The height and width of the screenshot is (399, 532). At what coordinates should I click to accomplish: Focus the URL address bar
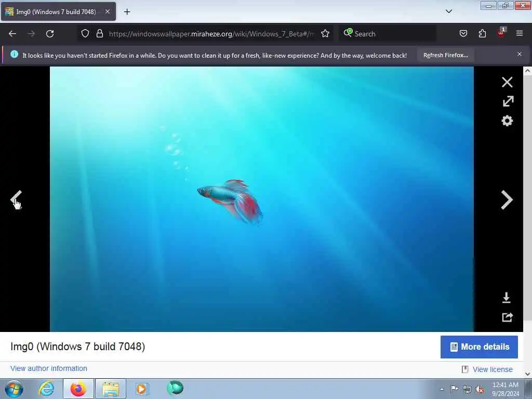pos(212,34)
